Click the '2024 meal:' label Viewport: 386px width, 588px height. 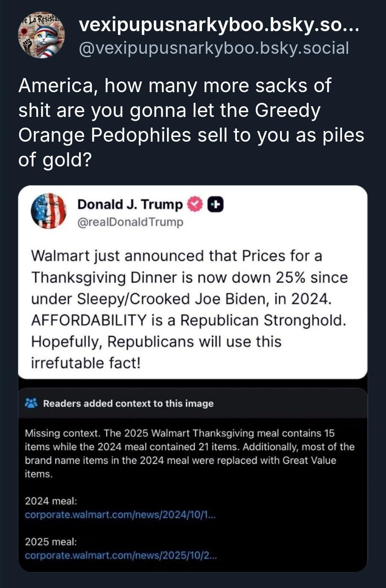pyautogui.click(x=51, y=501)
